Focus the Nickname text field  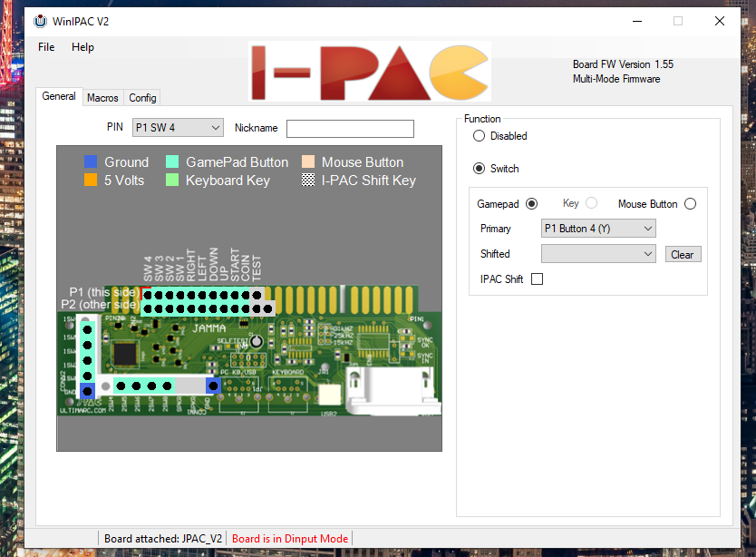coord(350,129)
